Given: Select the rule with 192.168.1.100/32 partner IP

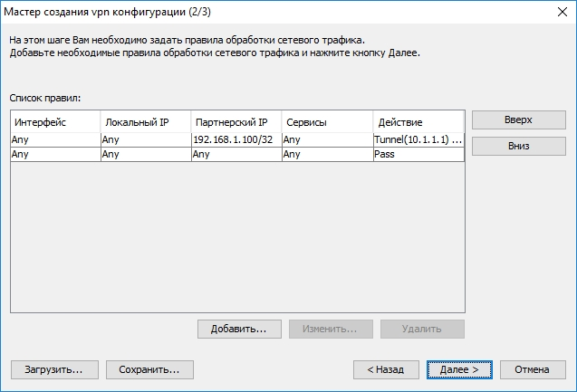Looking at the screenshot, I should click(x=237, y=139).
